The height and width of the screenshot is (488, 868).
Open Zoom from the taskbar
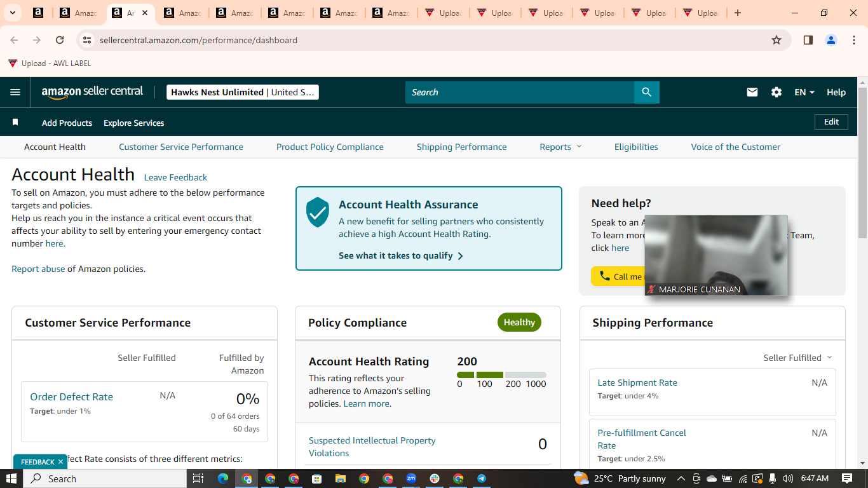[411, 478]
